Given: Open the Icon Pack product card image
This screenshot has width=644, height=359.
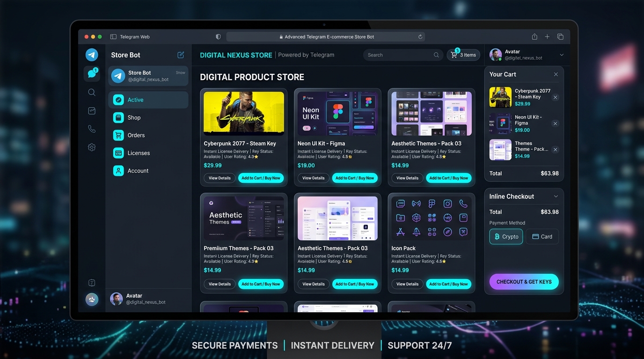Looking at the screenshot, I should 432,218.
